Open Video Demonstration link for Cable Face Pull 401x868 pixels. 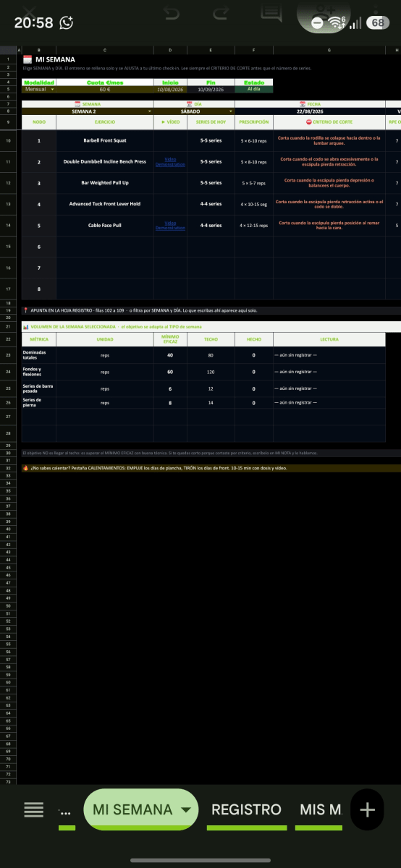[x=170, y=225]
